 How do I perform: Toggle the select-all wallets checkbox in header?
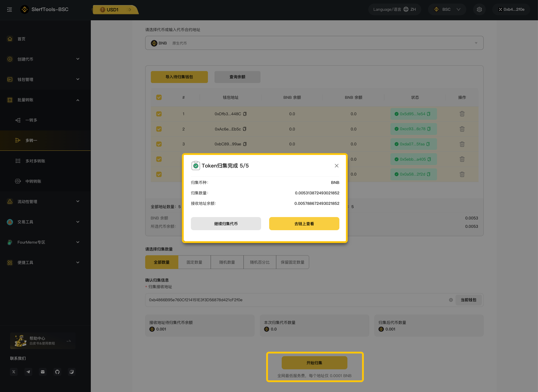159,97
